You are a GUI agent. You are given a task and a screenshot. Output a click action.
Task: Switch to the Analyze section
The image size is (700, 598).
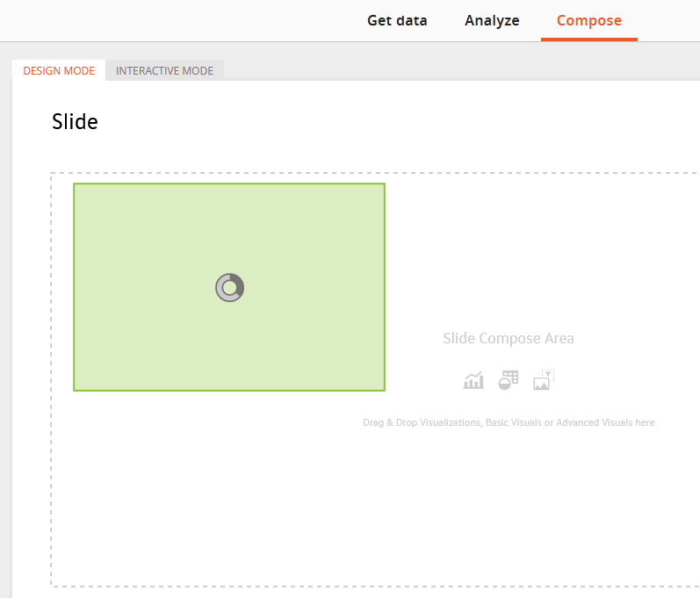tap(492, 20)
